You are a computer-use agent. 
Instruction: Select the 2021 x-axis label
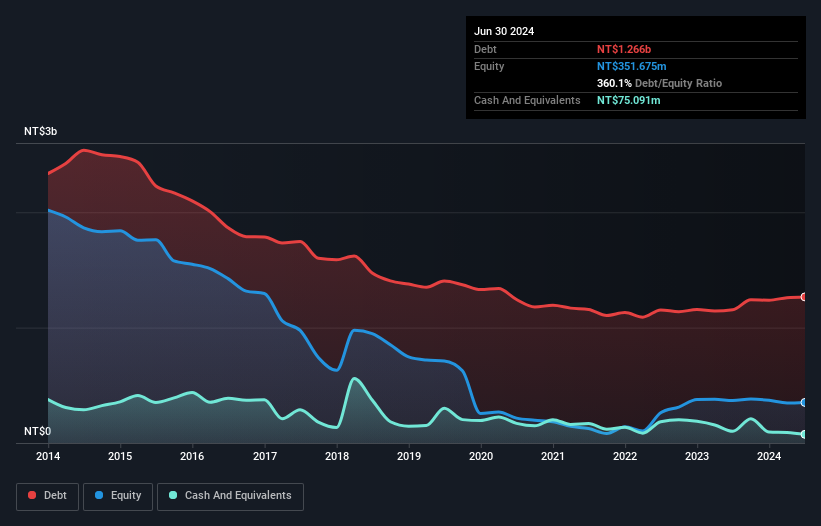(553, 456)
